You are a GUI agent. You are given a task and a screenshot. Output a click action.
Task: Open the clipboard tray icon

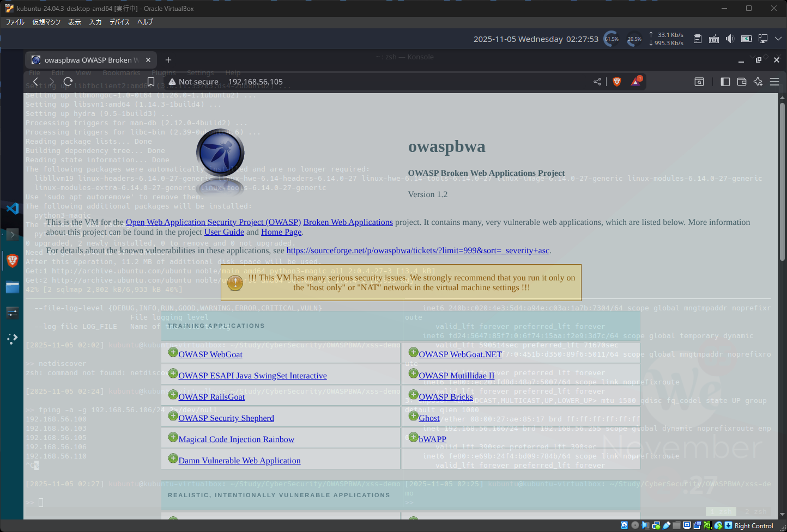point(698,39)
